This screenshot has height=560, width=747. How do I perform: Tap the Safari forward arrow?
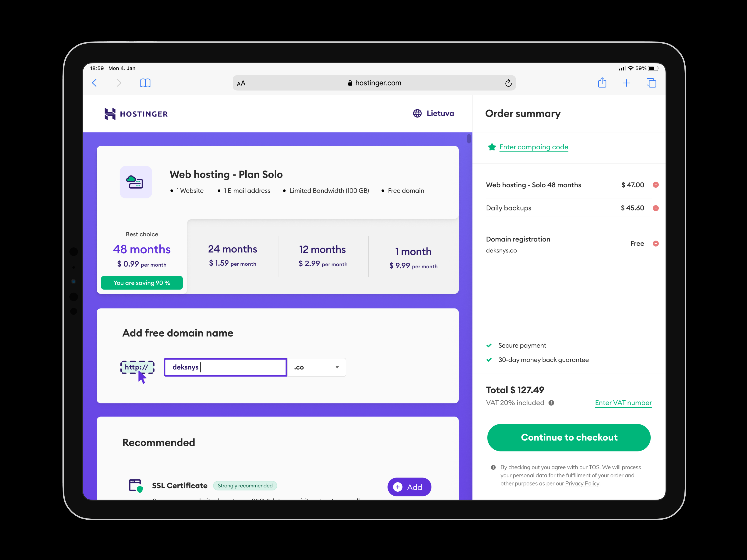(x=119, y=83)
